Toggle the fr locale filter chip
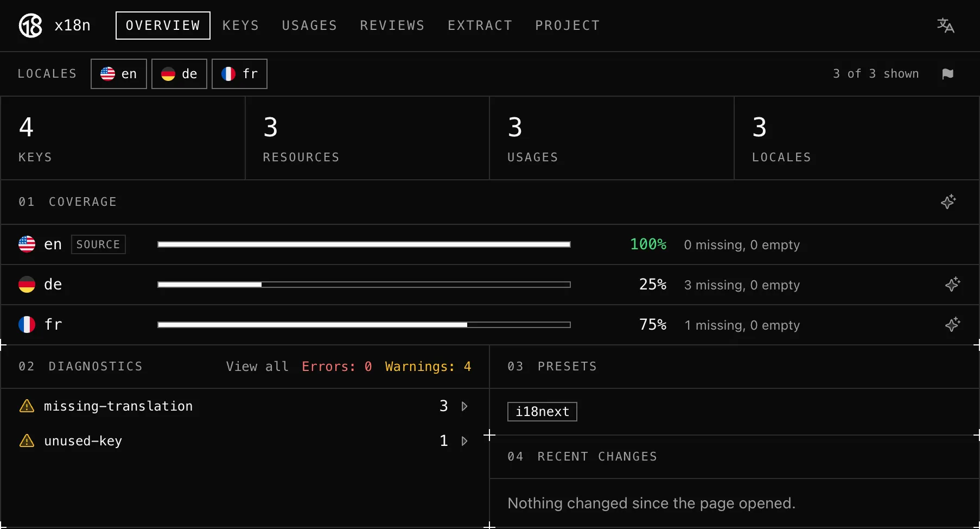 pyautogui.click(x=239, y=74)
